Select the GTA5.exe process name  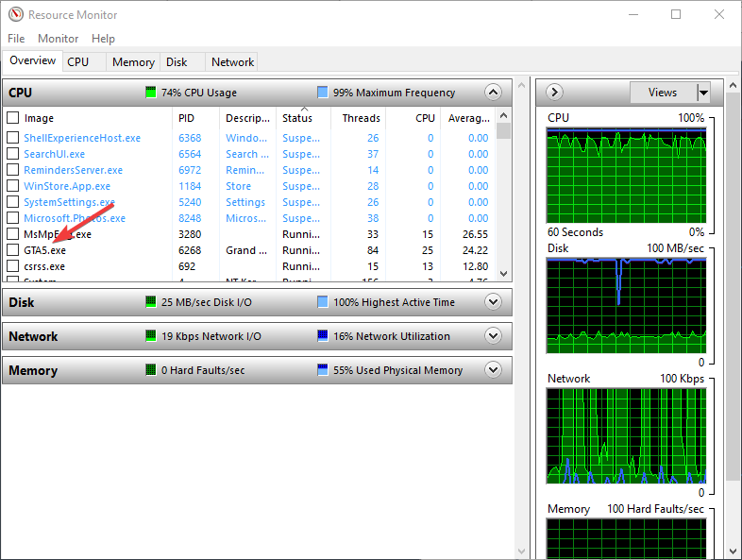[45, 250]
